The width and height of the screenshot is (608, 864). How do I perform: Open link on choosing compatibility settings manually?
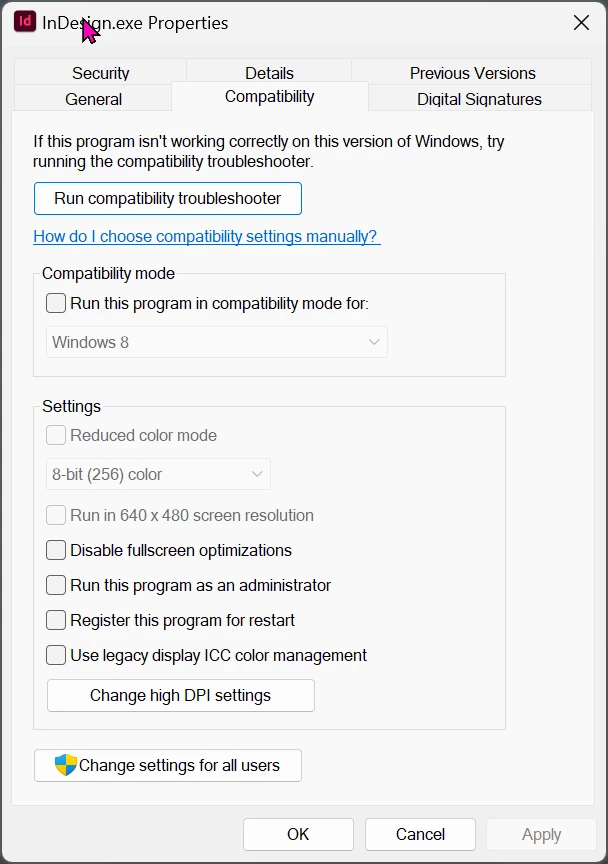[207, 236]
